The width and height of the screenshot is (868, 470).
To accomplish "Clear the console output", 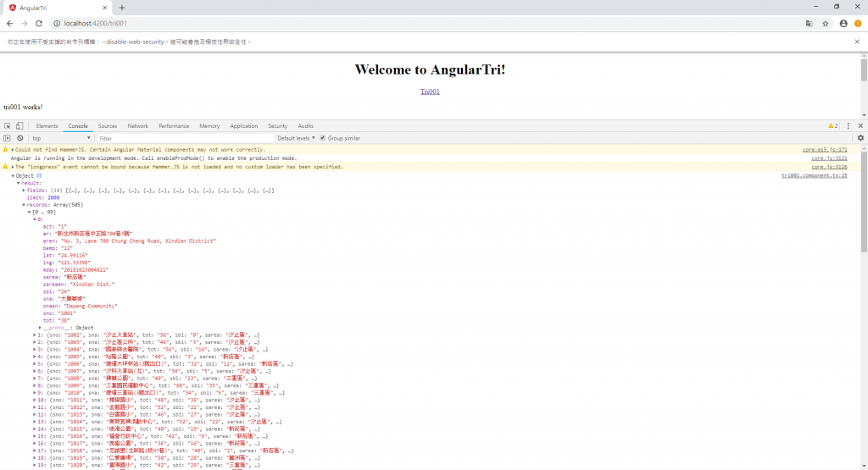I will (20, 138).
